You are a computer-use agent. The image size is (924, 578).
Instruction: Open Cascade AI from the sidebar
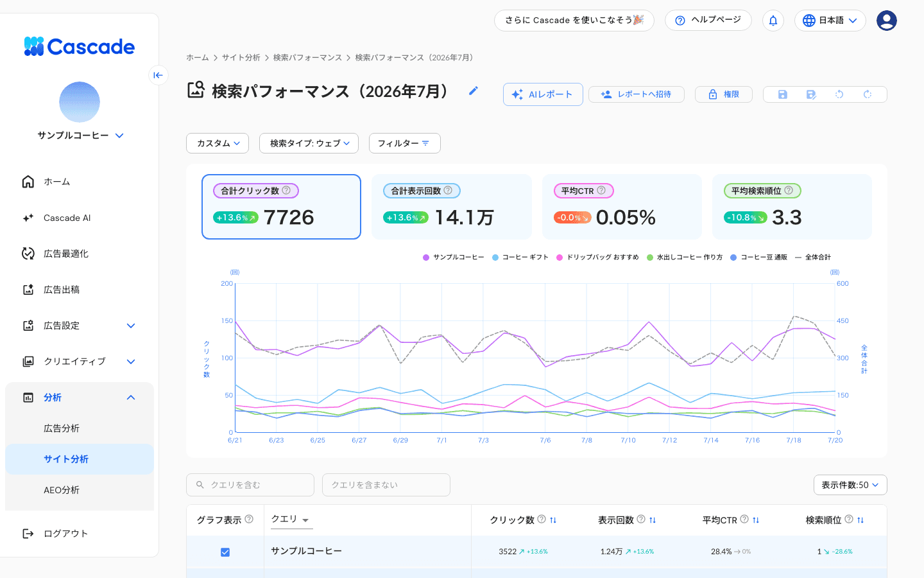coord(80,218)
